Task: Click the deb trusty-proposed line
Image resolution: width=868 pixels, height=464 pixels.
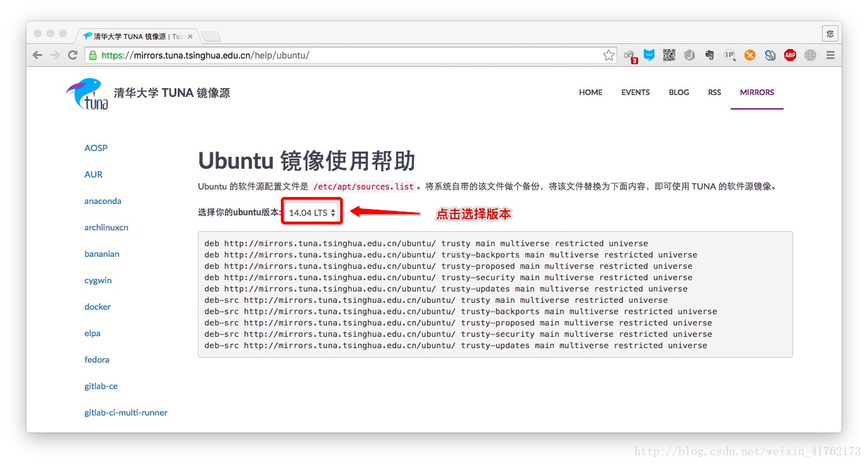Action: tap(448, 266)
